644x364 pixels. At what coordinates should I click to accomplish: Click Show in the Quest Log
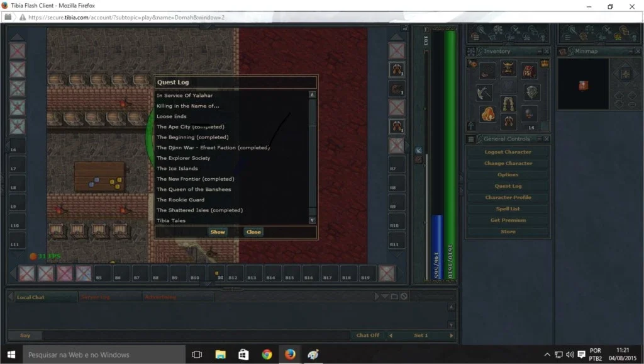click(218, 232)
